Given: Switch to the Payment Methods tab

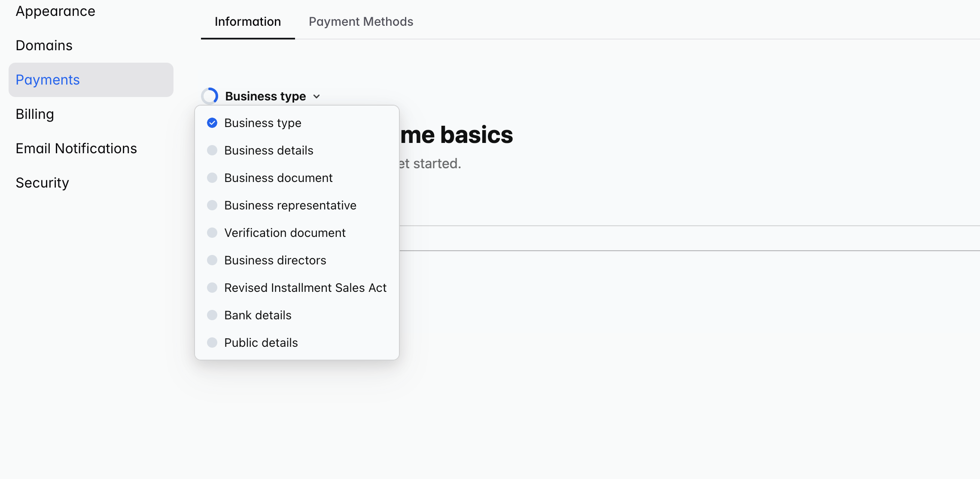Looking at the screenshot, I should [x=361, y=21].
